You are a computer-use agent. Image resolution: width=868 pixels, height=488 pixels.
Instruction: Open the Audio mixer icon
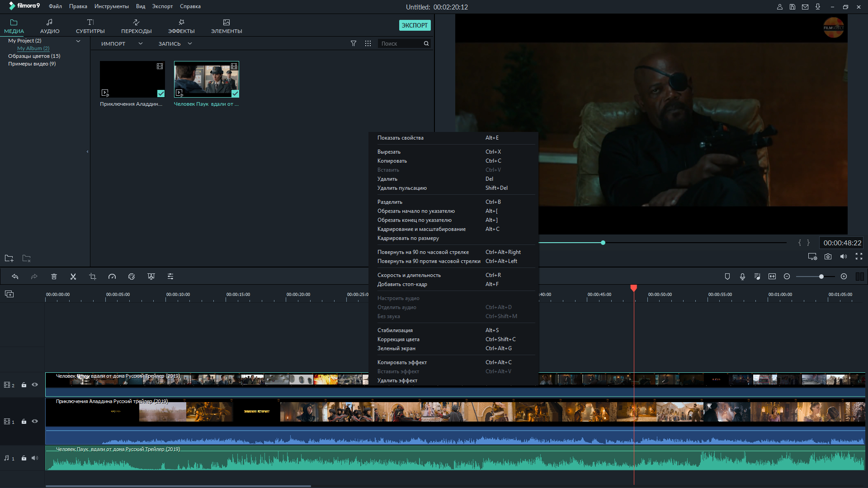757,277
